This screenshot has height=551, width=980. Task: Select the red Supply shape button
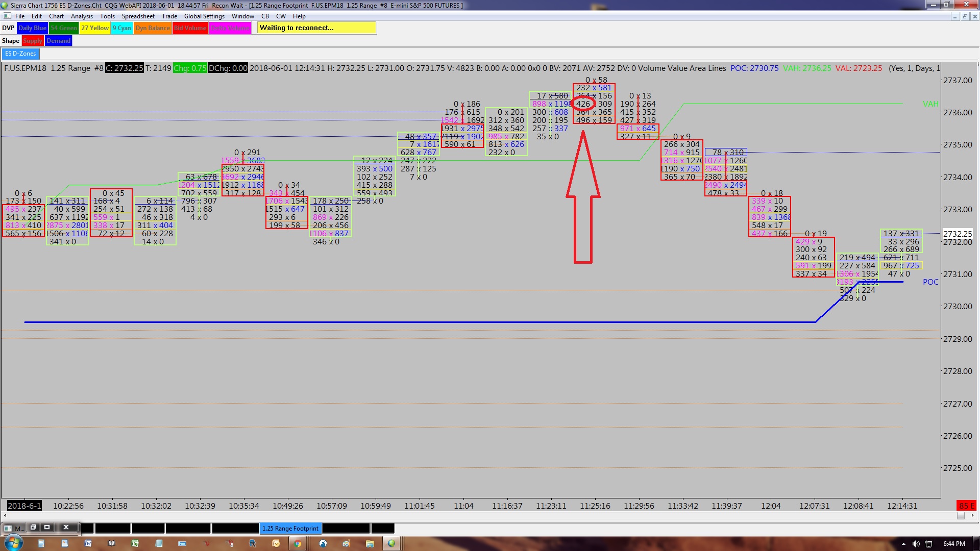pos(33,41)
